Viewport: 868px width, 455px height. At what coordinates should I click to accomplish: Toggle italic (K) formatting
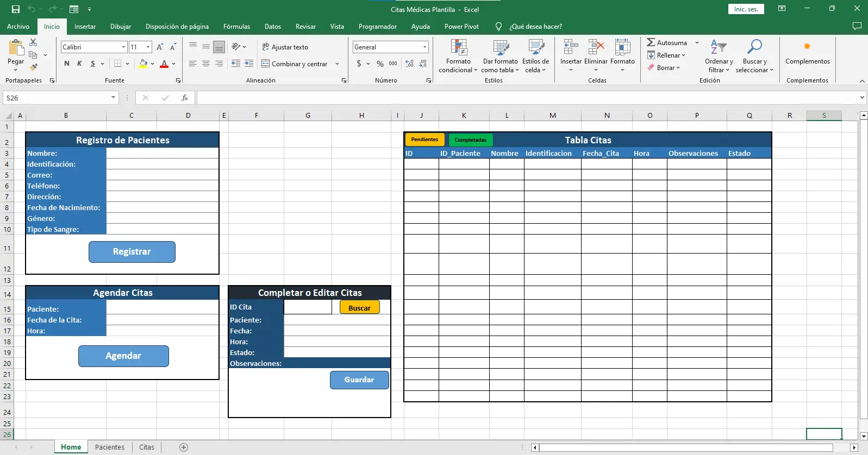79,64
